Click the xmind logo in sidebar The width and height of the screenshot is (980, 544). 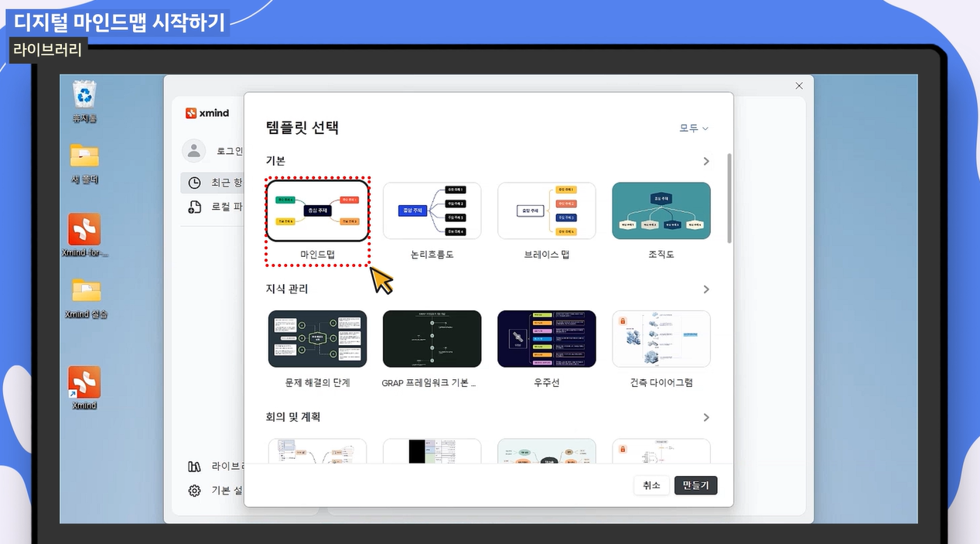point(207,113)
